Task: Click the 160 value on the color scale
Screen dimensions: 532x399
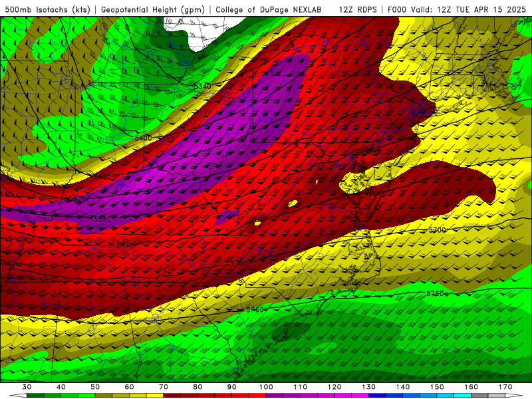Action: (471, 387)
